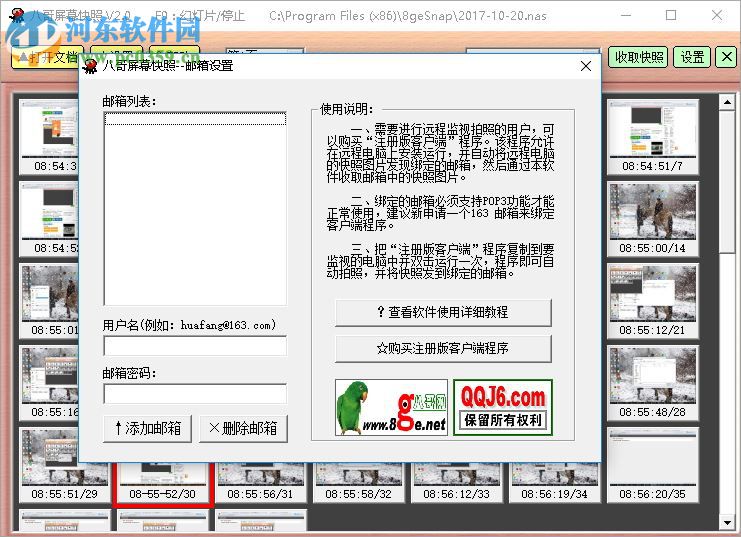Click the 打开文档 toolbar button
Viewport: 741px width, 537px height.
[46, 57]
